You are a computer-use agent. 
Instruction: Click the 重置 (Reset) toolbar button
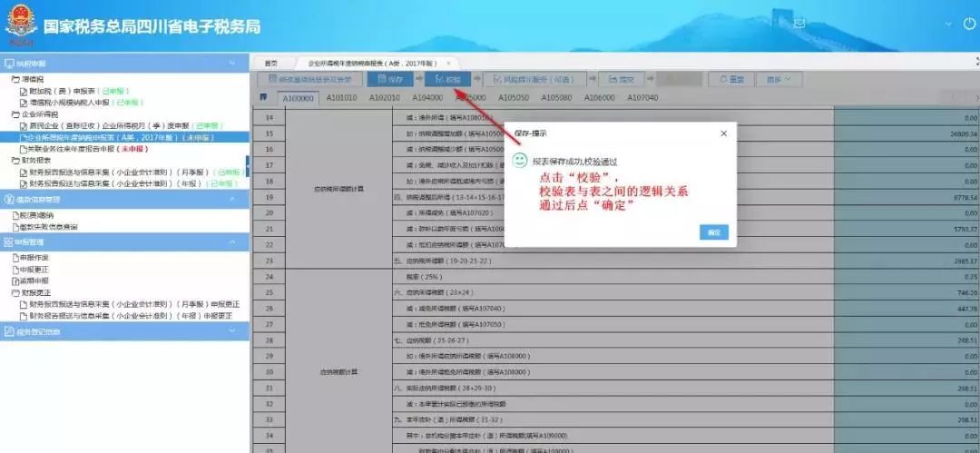(x=730, y=80)
